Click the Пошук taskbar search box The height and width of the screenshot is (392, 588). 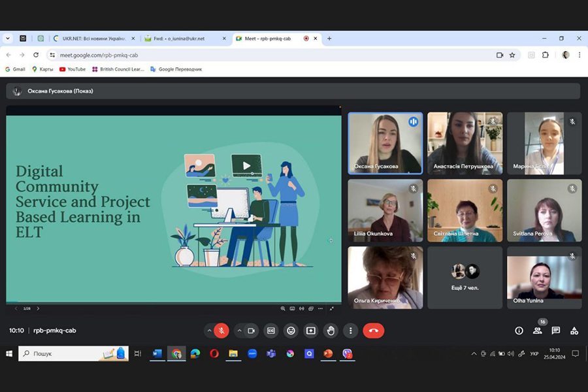pos(73,353)
